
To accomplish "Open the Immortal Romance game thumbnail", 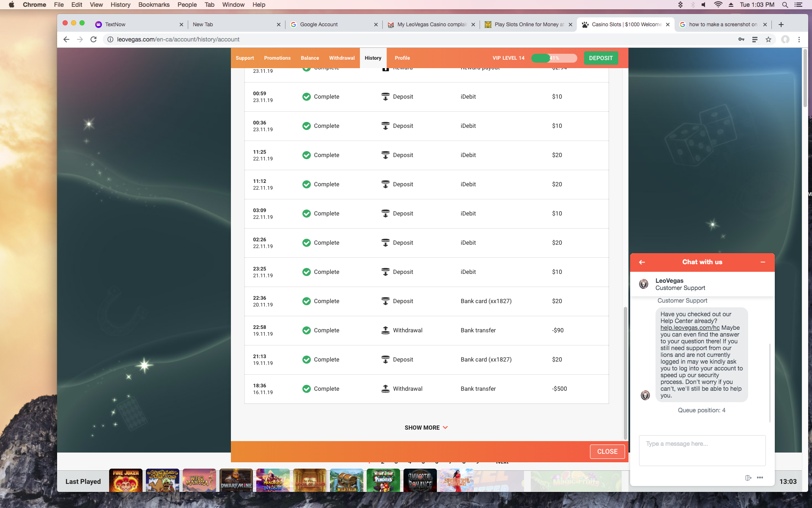I will pos(420,480).
